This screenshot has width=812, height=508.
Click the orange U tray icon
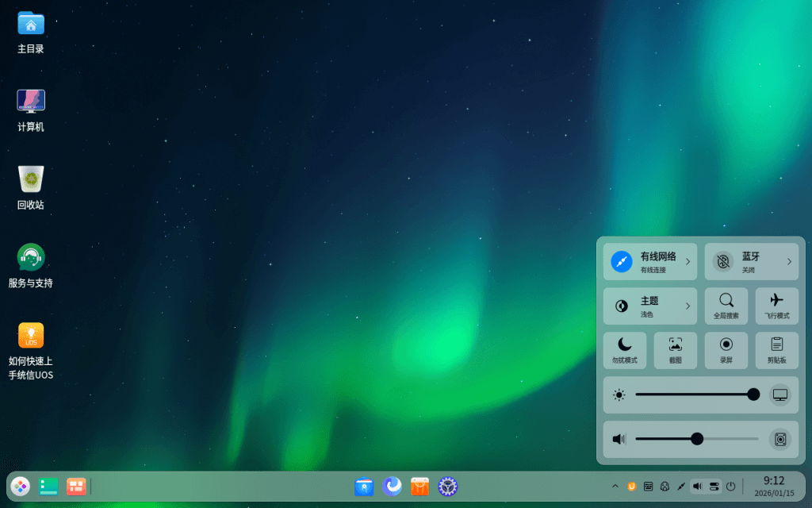point(631,487)
